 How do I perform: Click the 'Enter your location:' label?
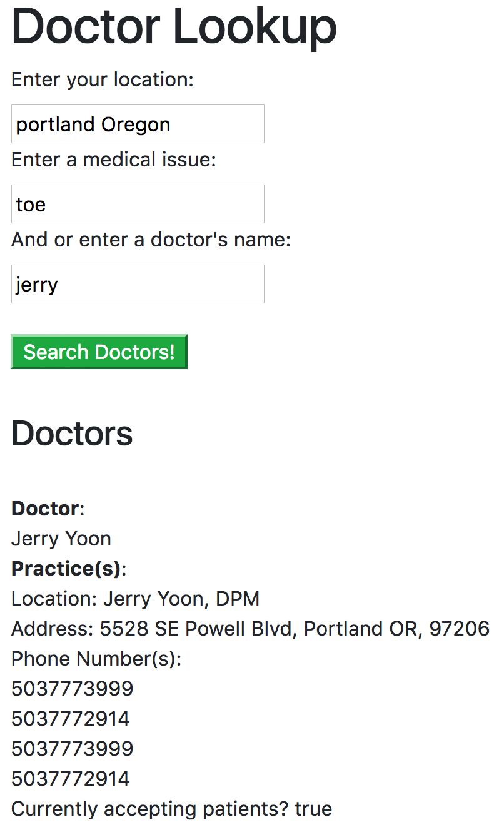point(101,79)
